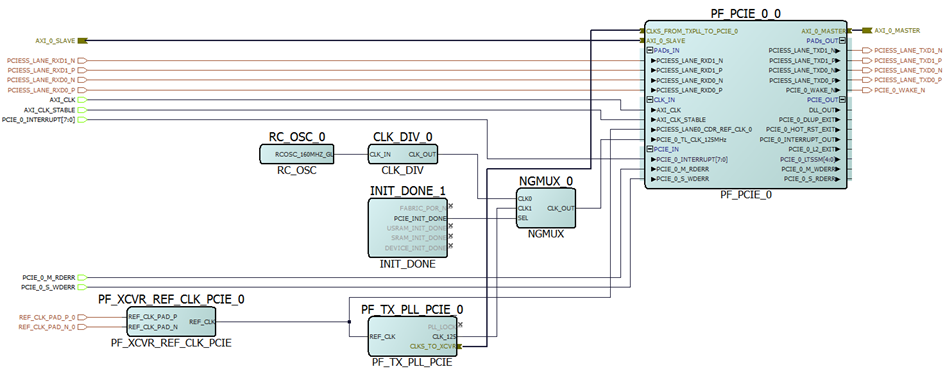Viewport: 945px width, 369px height.
Task: Collapse the PCIE_OUT pin group
Action: pyautogui.click(x=843, y=100)
